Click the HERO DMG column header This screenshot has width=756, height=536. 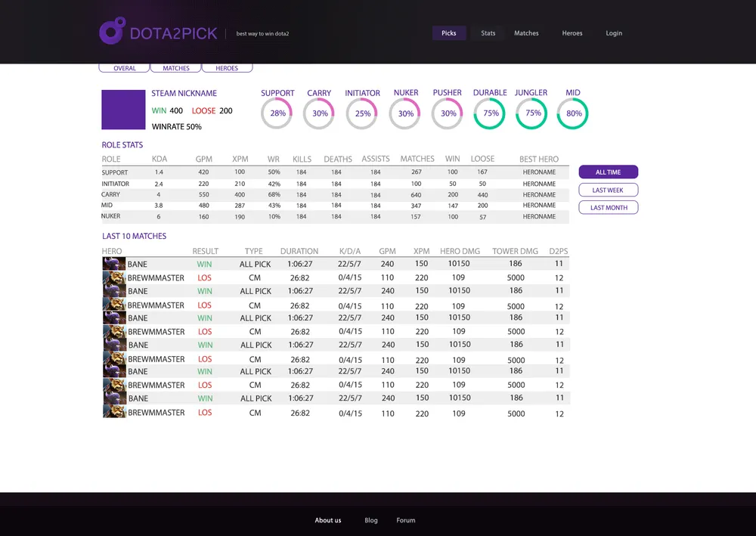click(x=460, y=251)
